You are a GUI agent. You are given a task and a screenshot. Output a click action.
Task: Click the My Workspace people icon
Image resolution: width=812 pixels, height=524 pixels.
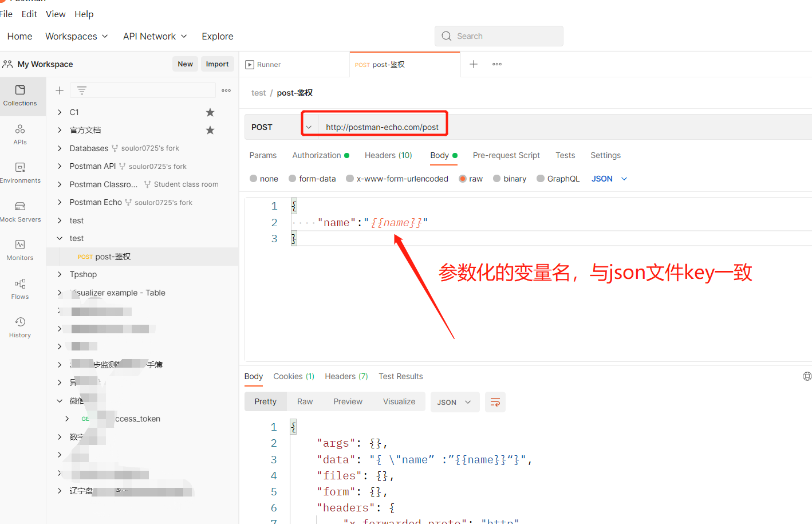pyautogui.click(x=7, y=64)
